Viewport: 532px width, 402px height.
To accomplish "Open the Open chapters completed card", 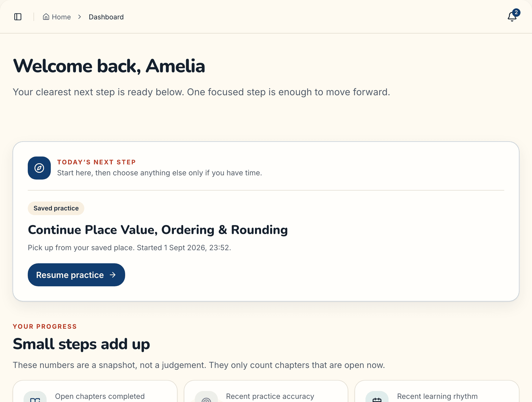I will click(95, 391).
